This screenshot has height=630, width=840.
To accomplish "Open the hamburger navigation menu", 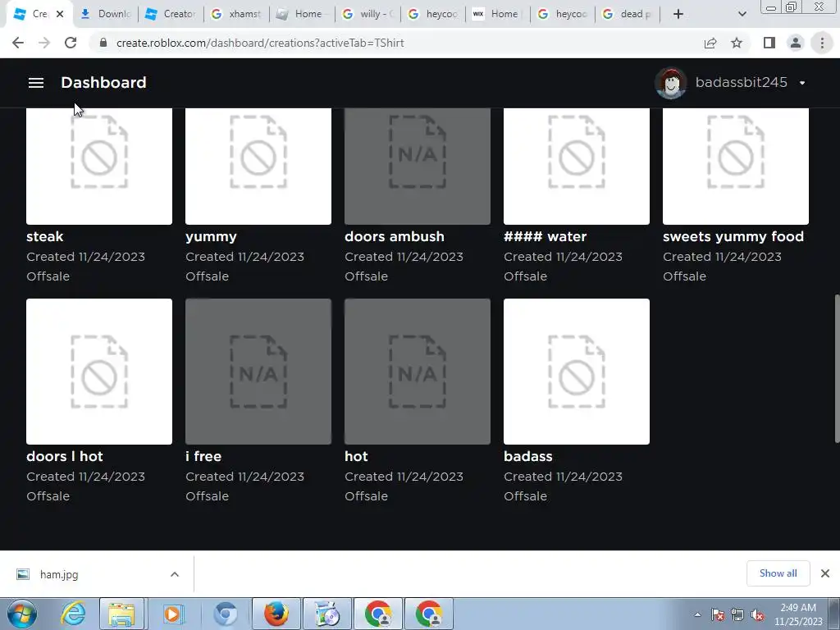I will point(36,83).
